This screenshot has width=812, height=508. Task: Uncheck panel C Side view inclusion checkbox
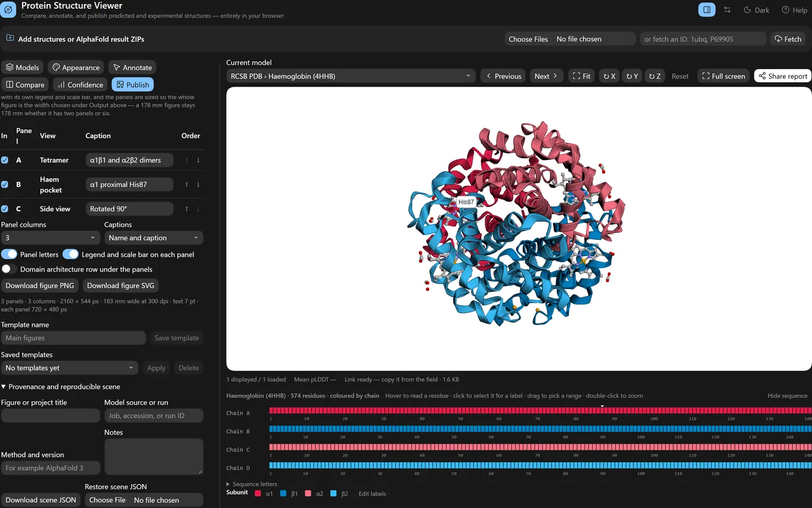tap(5, 209)
